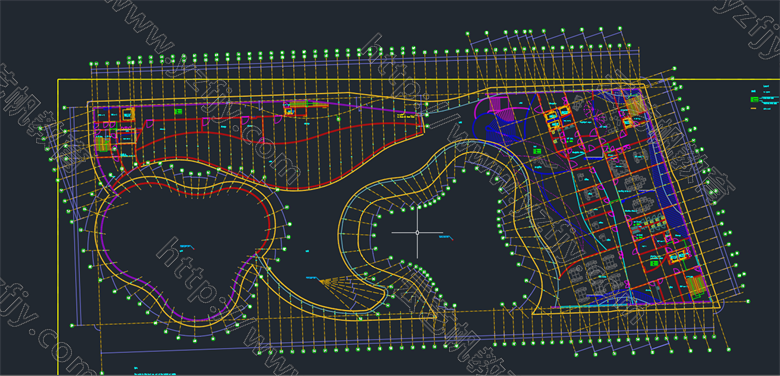Viewport: 780px width, 376px height.
Task: Click the isolated grid bubble at far right end
Action: pos(748,301)
